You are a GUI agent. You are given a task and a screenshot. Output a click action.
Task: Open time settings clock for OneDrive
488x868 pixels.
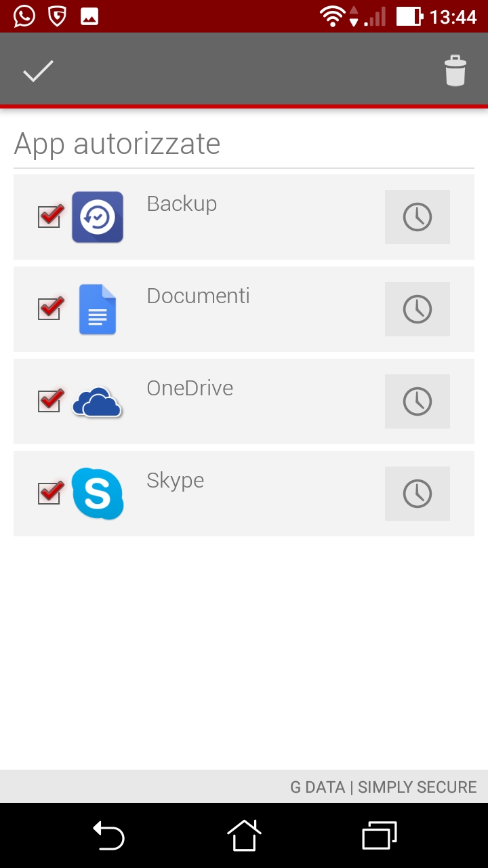(x=417, y=401)
